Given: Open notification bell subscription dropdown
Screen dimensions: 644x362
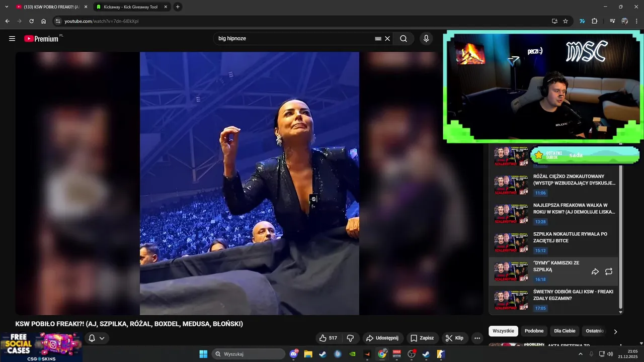Looking at the screenshot, I should pyautogui.click(x=97, y=338).
